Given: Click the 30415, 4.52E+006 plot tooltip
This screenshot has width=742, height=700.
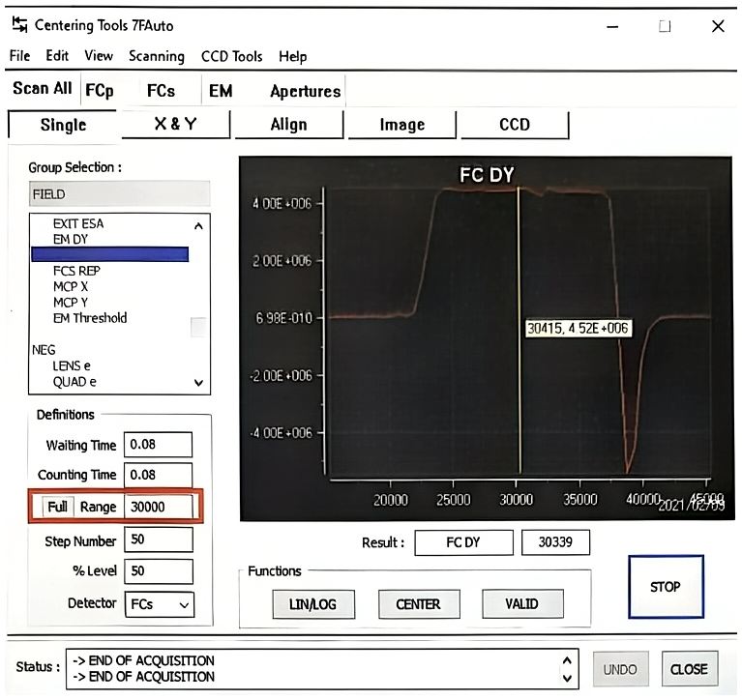Looking at the screenshot, I should tap(578, 328).
